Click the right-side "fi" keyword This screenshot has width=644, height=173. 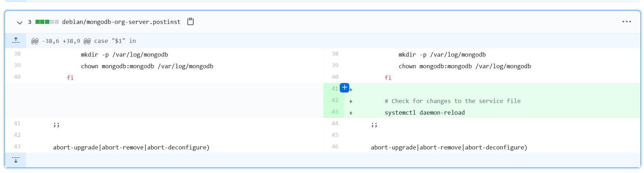(388, 78)
